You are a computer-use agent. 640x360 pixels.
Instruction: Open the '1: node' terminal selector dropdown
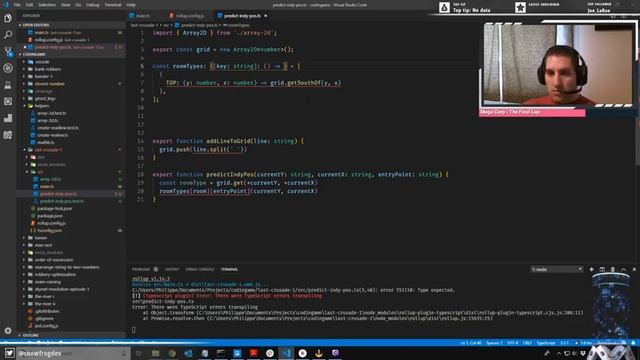point(556,269)
